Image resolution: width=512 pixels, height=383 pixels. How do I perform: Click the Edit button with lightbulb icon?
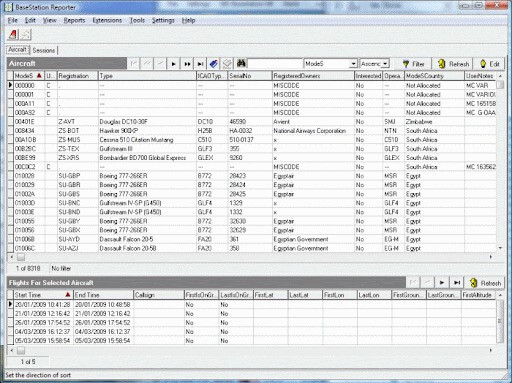[490, 64]
